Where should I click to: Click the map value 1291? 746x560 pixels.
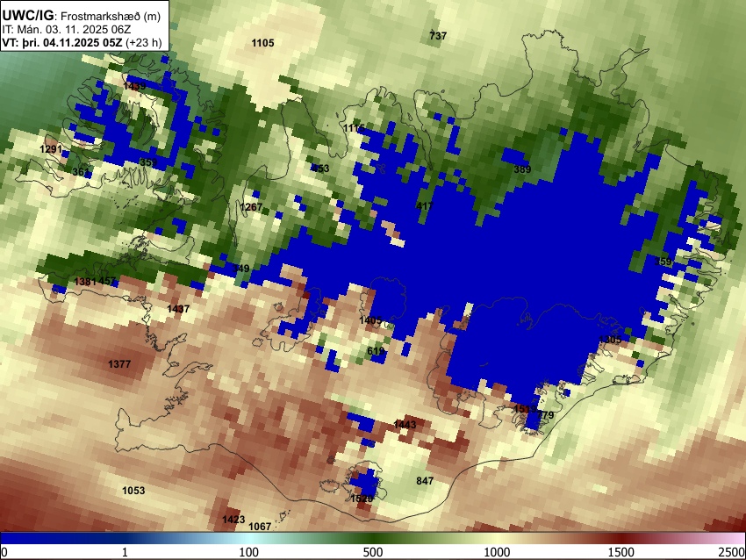[51, 149]
